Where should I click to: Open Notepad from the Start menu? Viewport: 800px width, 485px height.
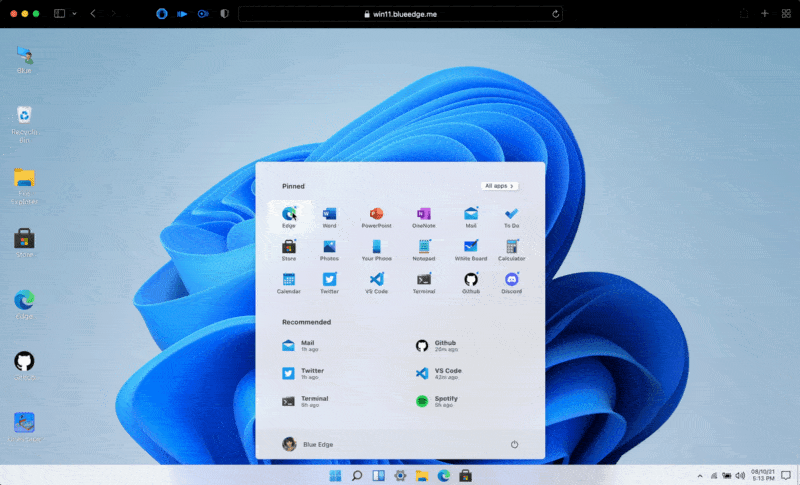423,250
